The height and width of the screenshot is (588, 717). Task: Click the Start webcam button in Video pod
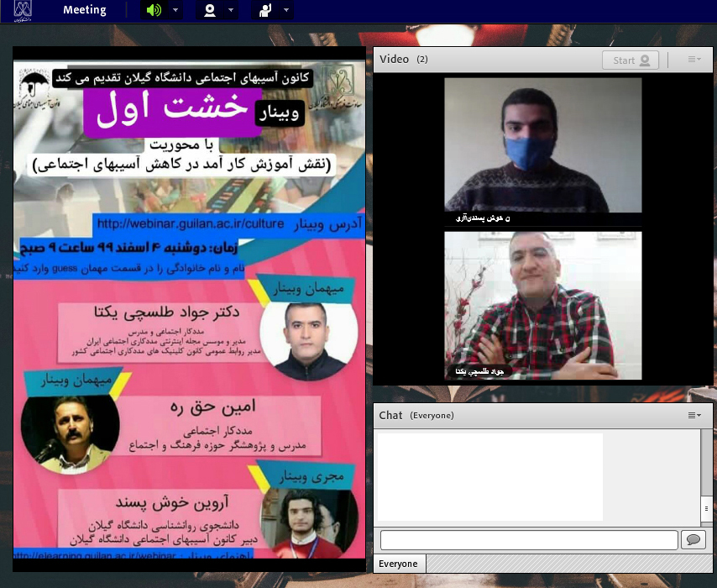(630, 60)
